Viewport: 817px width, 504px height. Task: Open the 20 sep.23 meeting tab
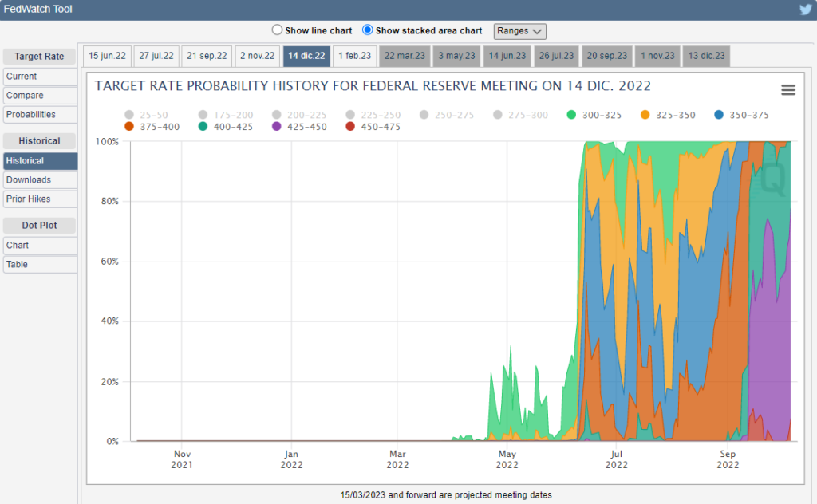coord(607,56)
